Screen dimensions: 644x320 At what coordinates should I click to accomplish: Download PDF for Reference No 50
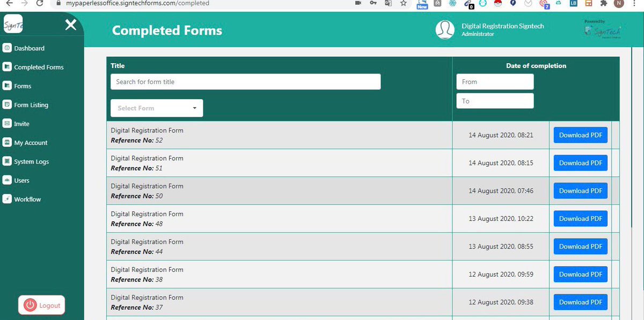coord(581,191)
